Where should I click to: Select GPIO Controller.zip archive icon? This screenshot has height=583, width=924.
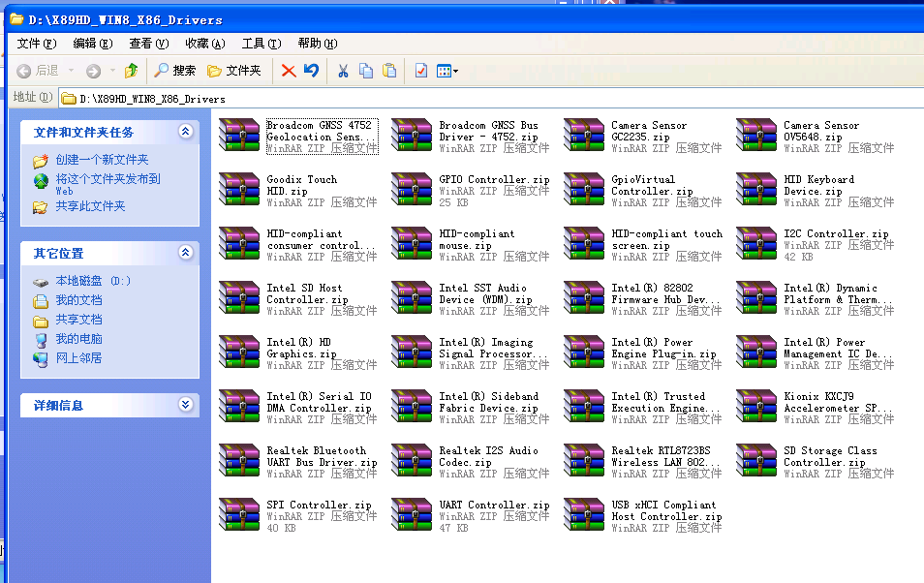412,189
